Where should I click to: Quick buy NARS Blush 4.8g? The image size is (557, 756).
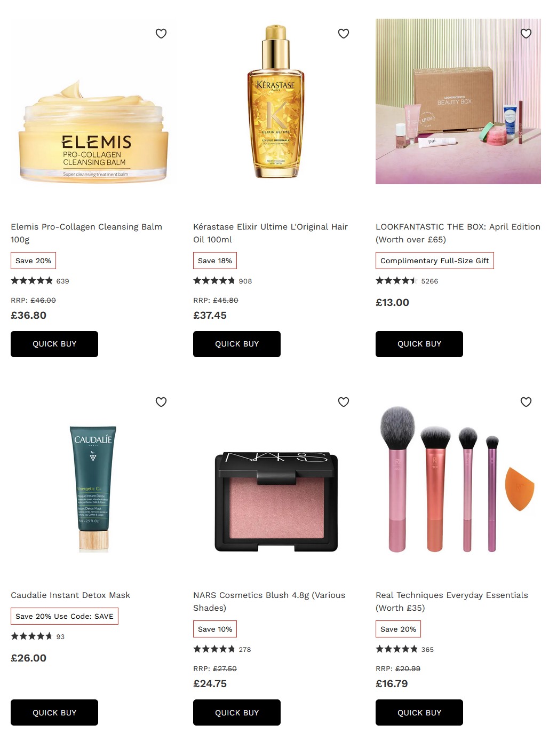click(237, 712)
